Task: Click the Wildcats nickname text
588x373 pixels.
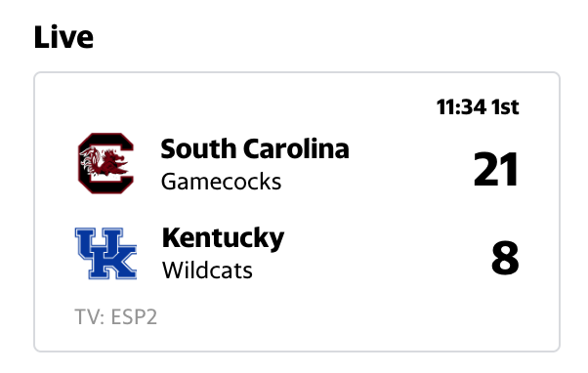Action: (207, 270)
